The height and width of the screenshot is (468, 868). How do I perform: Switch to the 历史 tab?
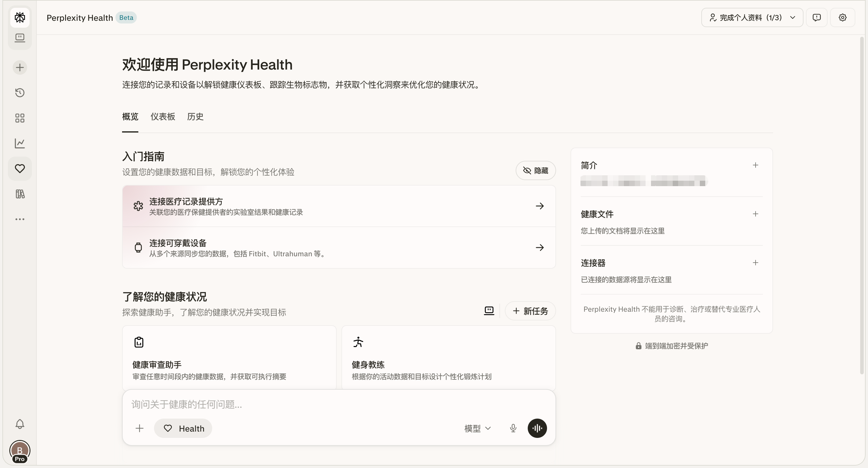click(195, 117)
